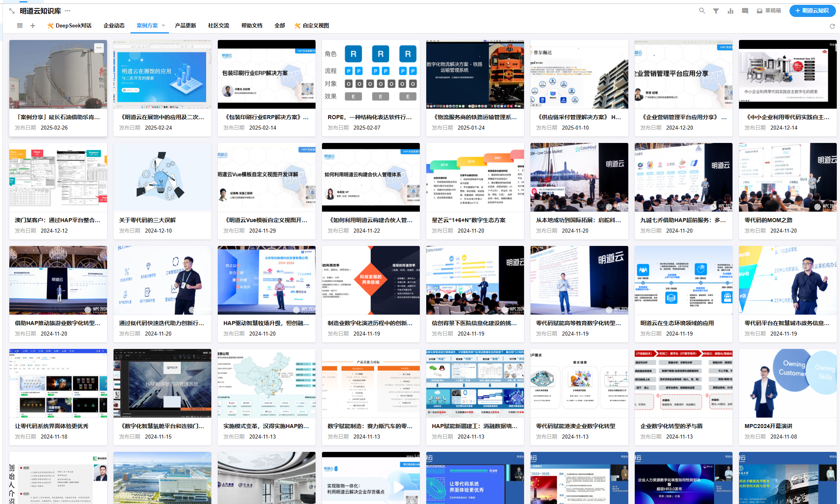The image size is (840, 504).
Task: Click the + 明道云知识 button
Action: [x=812, y=11]
